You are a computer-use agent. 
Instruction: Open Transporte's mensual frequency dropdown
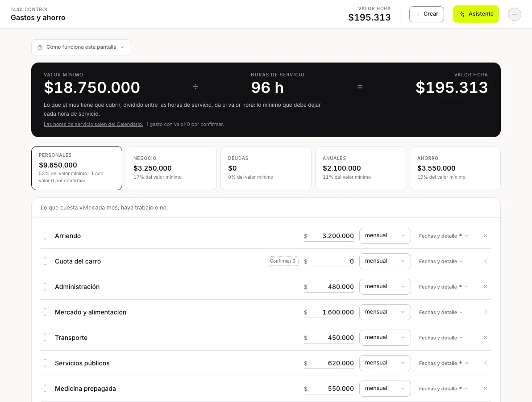coord(385,338)
